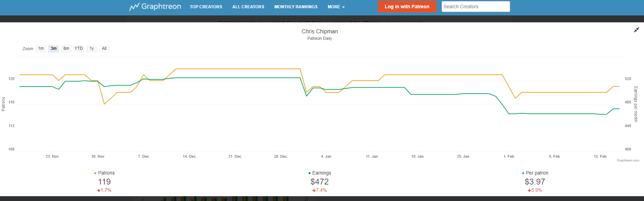Expand the More dropdown menu
The width and height of the screenshot is (644, 201).
[336, 7]
